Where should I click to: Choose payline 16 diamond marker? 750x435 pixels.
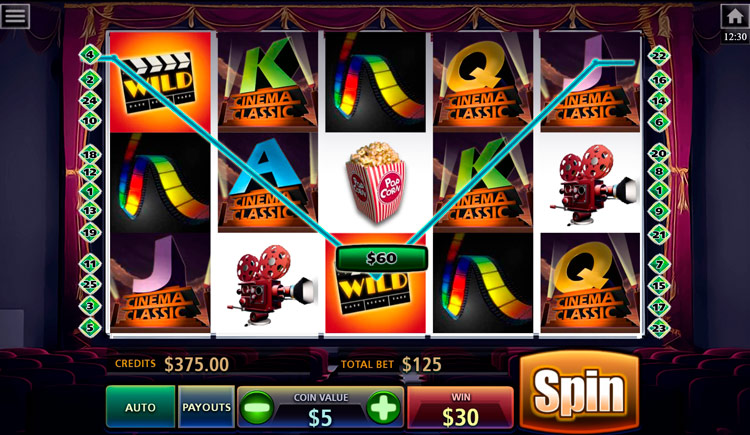[659, 79]
